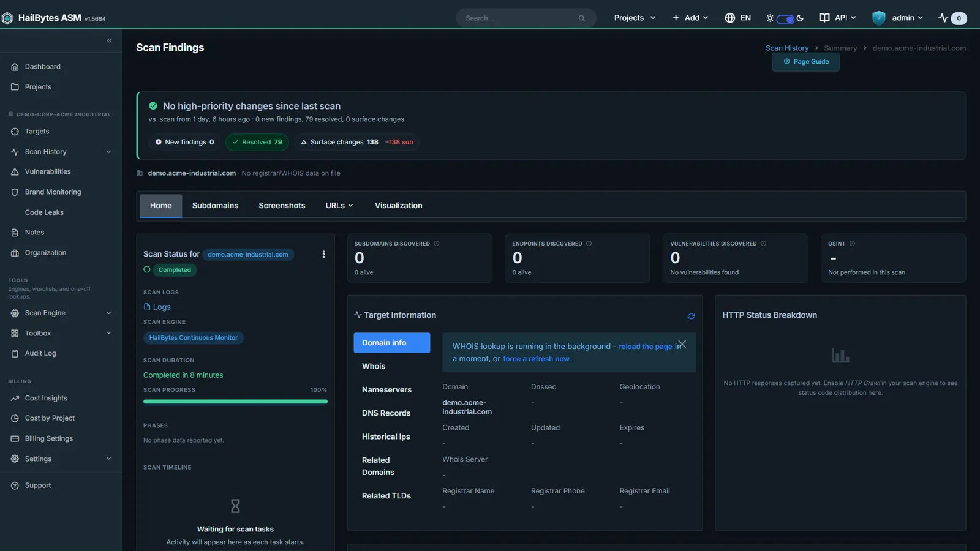The width and height of the screenshot is (980, 551).
Task: Expand the Settings sidebar section
Action: click(61, 459)
